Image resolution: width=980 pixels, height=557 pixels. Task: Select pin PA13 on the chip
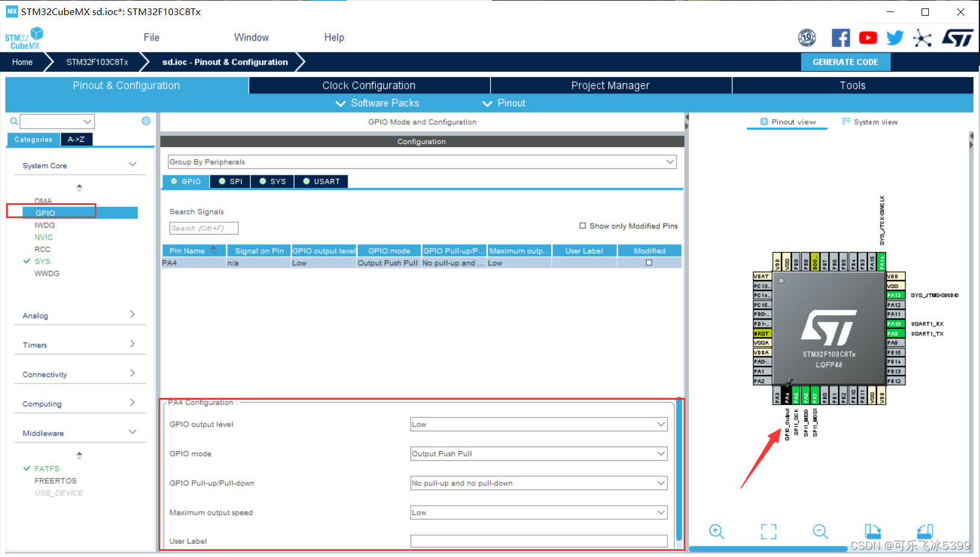(896, 295)
